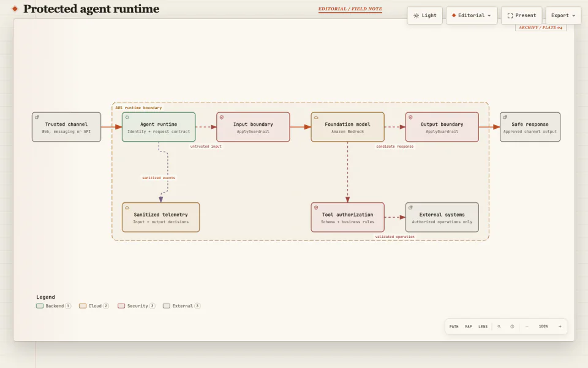The height and width of the screenshot is (368, 588).
Task: Click the shield icon on Output boundary
Action: pos(410,117)
